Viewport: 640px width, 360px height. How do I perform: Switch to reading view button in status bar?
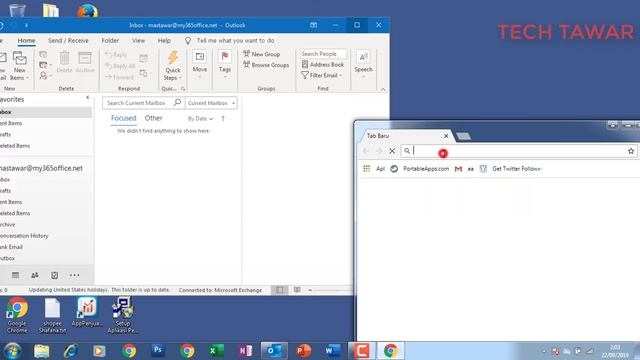pos(297,290)
